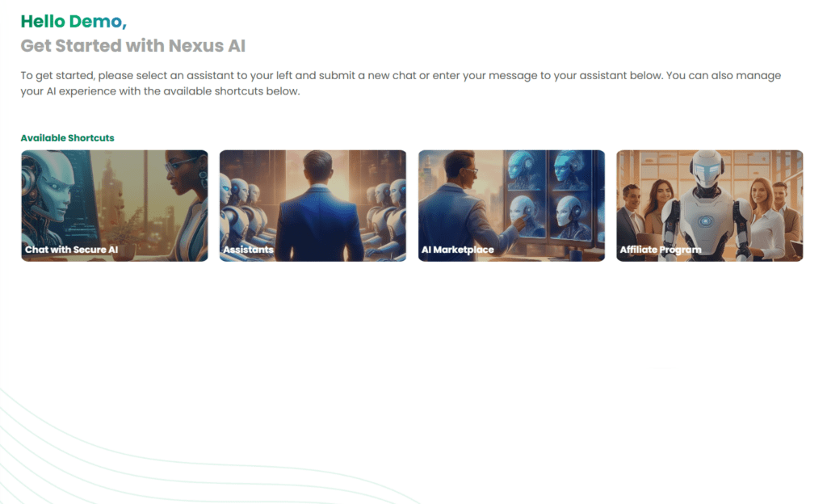Open the Assistants shortcut card
Viewport: 827px width, 504px height.
(313, 206)
